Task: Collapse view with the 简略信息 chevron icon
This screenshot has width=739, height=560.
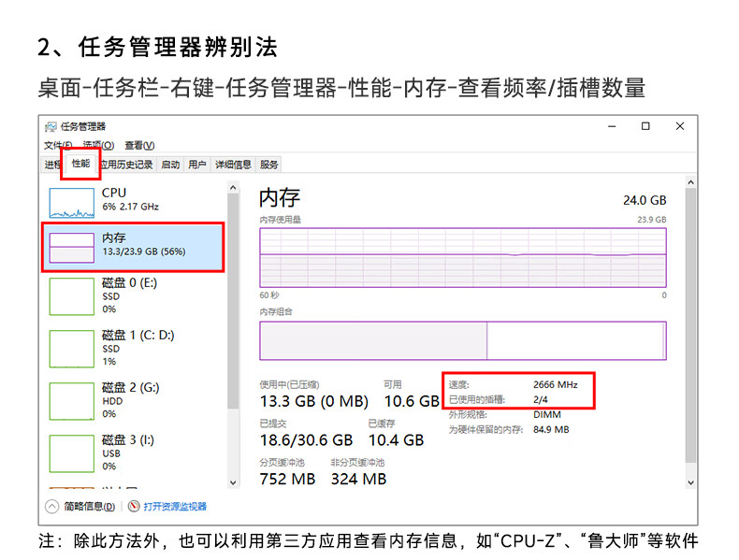Action: tap(52, 507)
